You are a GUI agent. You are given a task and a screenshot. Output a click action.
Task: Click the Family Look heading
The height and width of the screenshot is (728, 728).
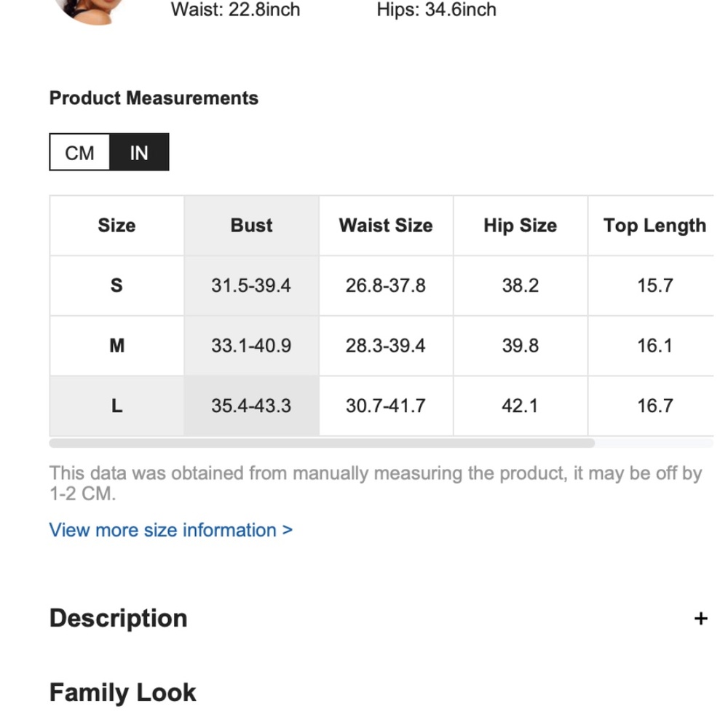(x=123, y=692)
